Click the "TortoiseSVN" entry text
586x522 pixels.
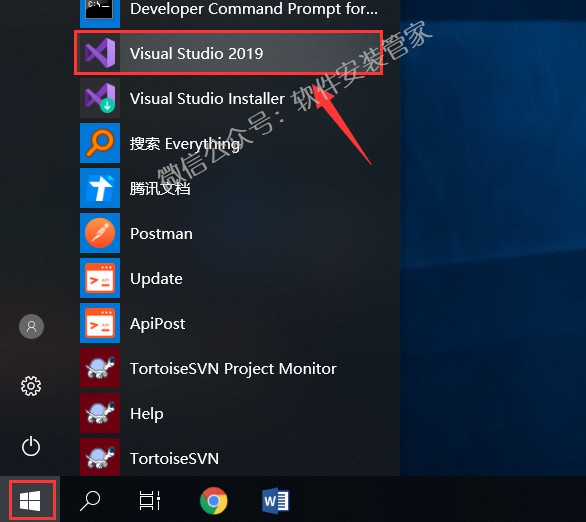[174, 459]
